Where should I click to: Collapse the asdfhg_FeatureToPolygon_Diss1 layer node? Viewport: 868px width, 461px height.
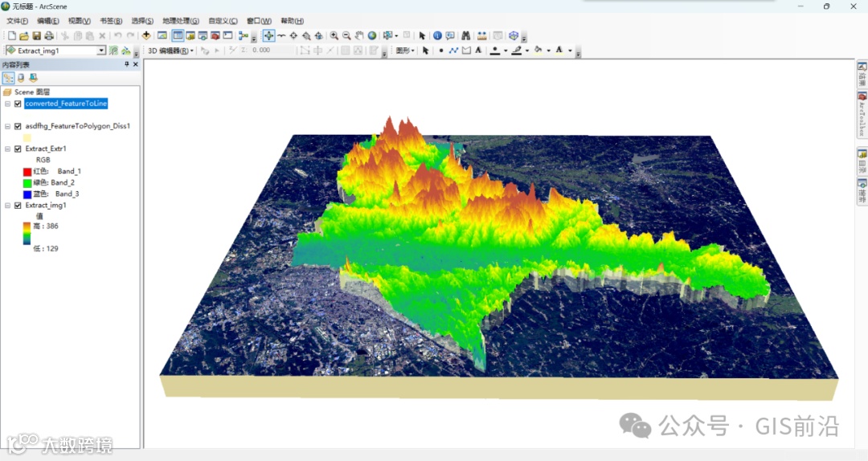pyautogui.click(x=8, y=126)
